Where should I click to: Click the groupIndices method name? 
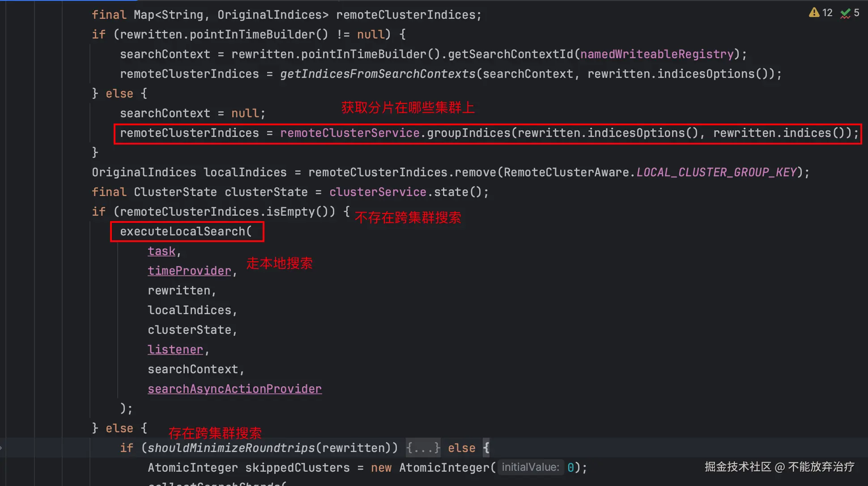click(468, 133)
